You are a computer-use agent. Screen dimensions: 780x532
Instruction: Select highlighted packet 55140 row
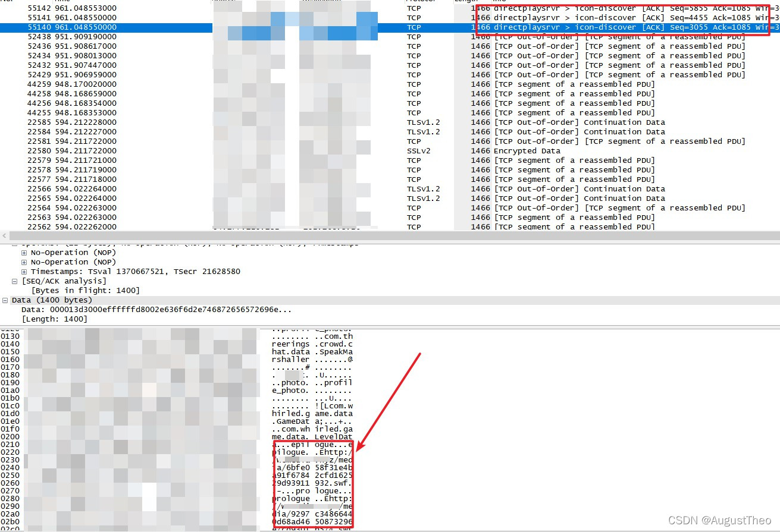tap(390, 27)
